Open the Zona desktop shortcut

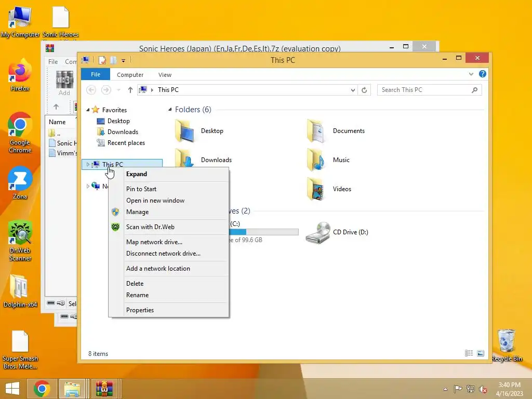tap(20, 183)
